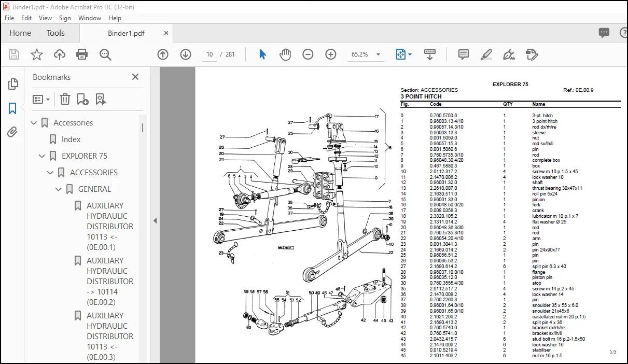Click part code 0.760.5750.6
628x364 pixels.
click(443, 116)
